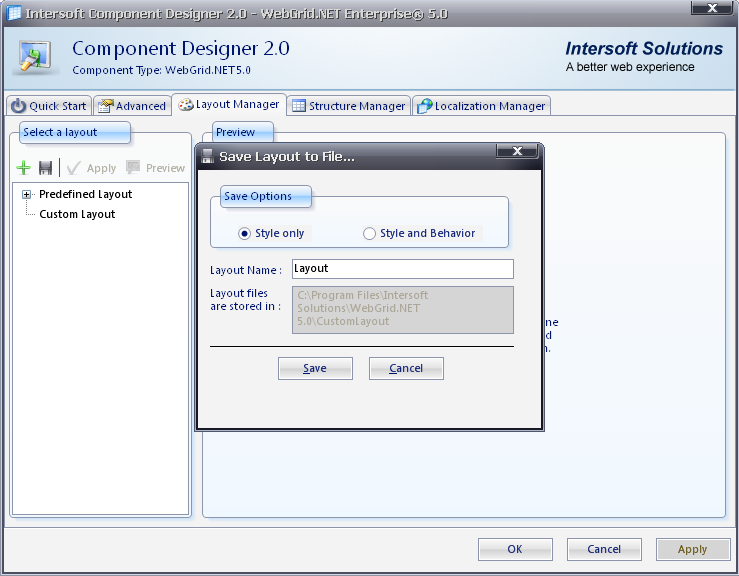Click the Component Type: WebGrid.NET5.0 text
The width and height of the screenshot is (739, 576).
[161, 70]
